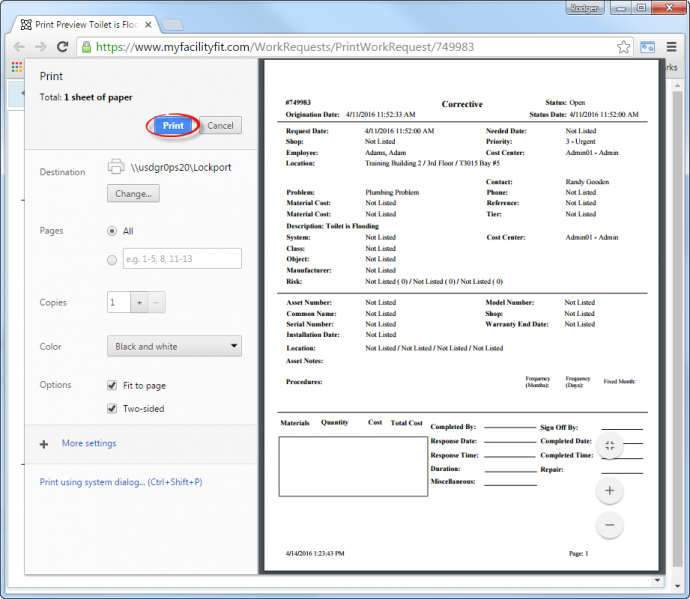Open Print using system dialog link
690x599 pixels.
coord(121,482)
